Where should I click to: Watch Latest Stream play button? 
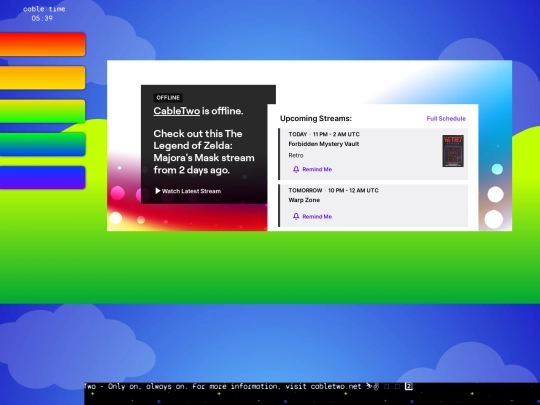click(x=188, y=191)
